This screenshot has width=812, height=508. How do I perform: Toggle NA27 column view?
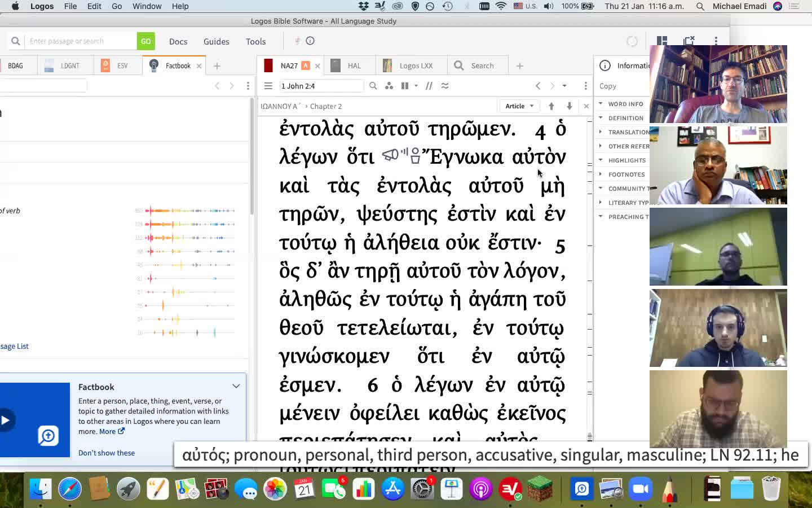pos(405,86)
